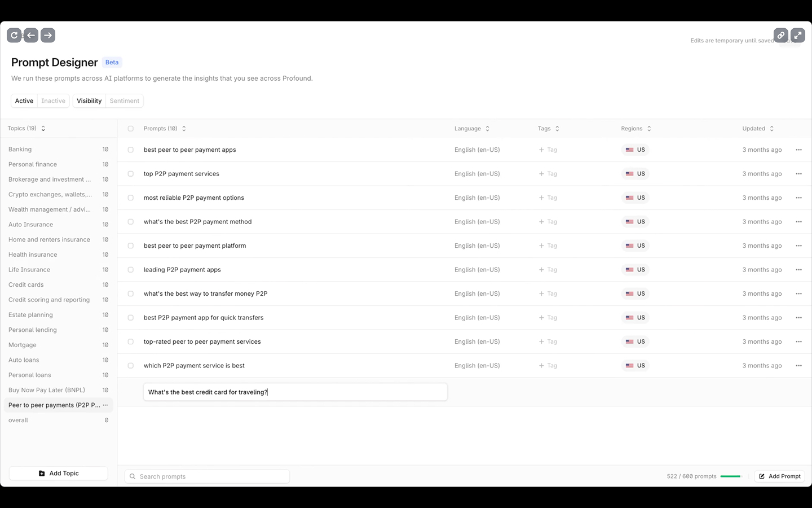
Task: Click the copy link icon
Action: [x=781, y=36]
